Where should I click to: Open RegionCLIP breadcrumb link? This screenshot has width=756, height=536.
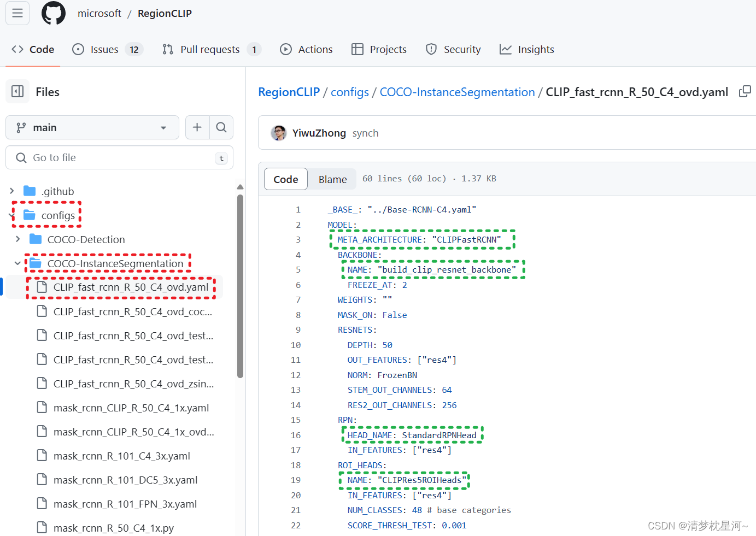point(289,92)
